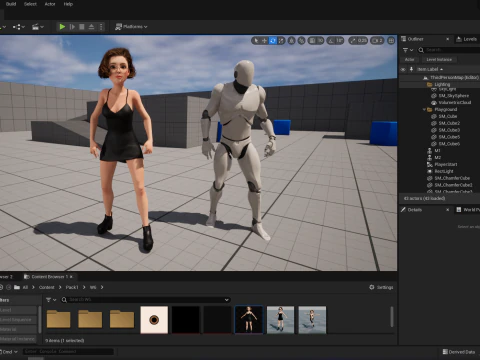480x360 pixels.
Task: Open the play options three-dot menu
Action: pyautogui.click(x=101, y=27)
